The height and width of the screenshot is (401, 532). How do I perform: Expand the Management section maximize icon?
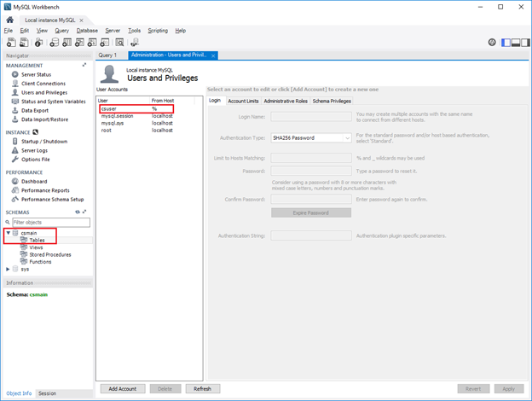click(x=84, y=65)
